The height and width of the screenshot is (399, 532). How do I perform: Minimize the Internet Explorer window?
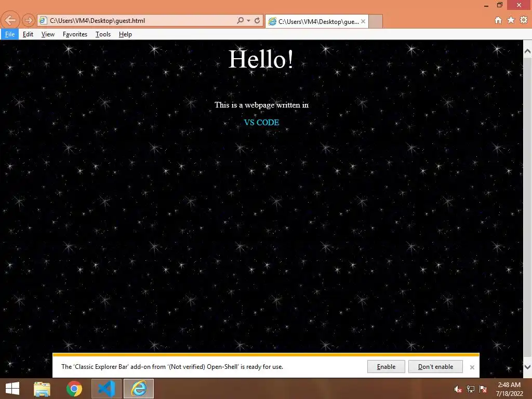pos(486,5)
